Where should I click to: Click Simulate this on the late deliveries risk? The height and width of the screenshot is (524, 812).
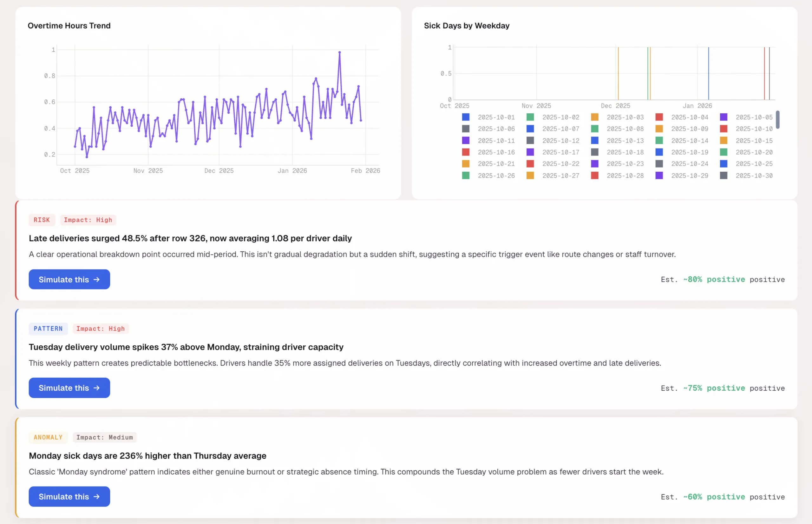click(x=69, y=279)
